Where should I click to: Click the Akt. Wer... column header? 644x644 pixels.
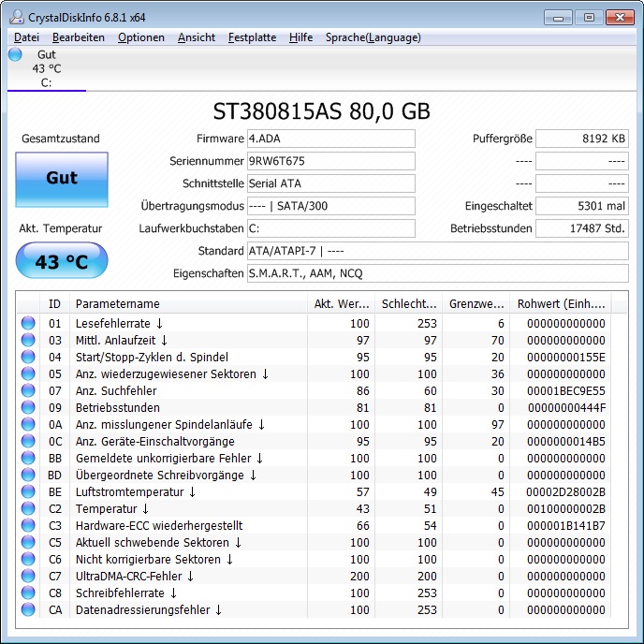point(342,304)
